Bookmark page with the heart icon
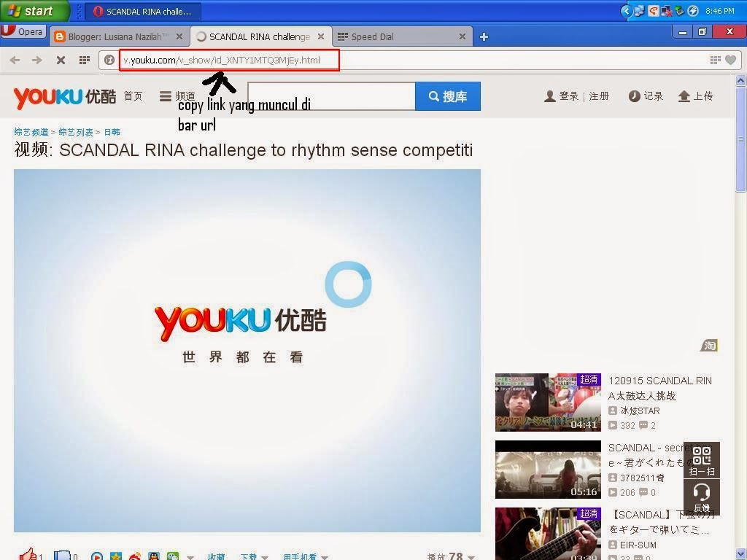Screen dimensions: 747x560 click(x=730, y=60)
